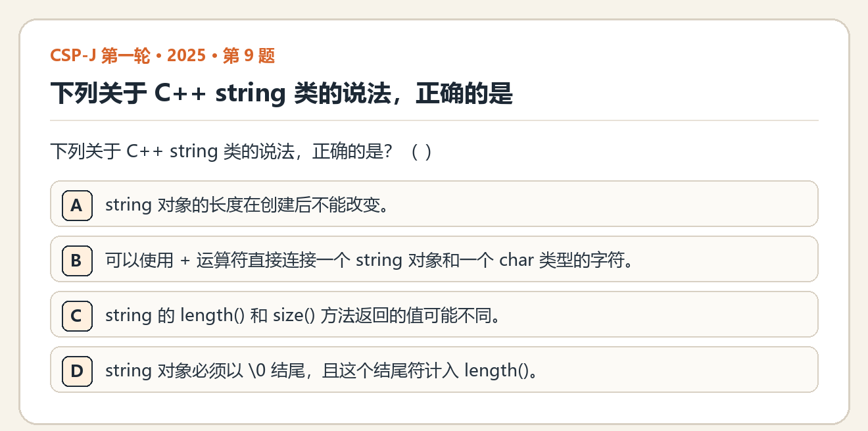Select the C letter badge
Image resolution: width=868 pixels, height=431 pixels.
click(77, 315)
